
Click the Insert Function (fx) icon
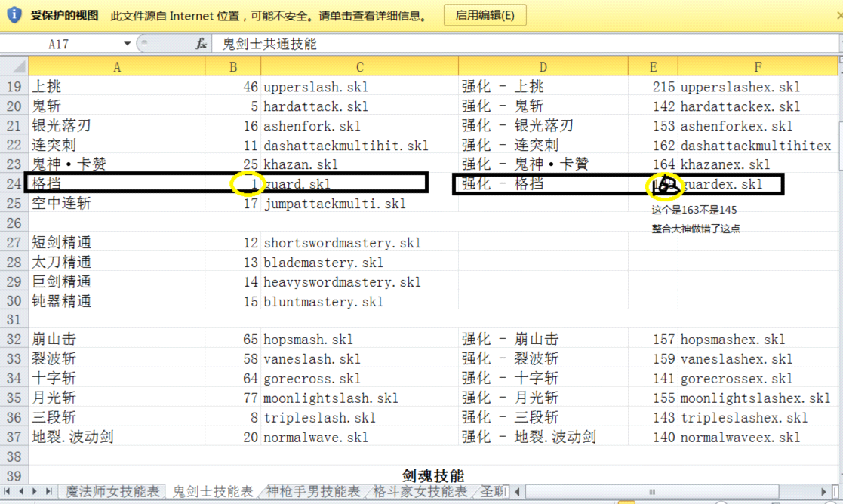(x=201, y=43)
